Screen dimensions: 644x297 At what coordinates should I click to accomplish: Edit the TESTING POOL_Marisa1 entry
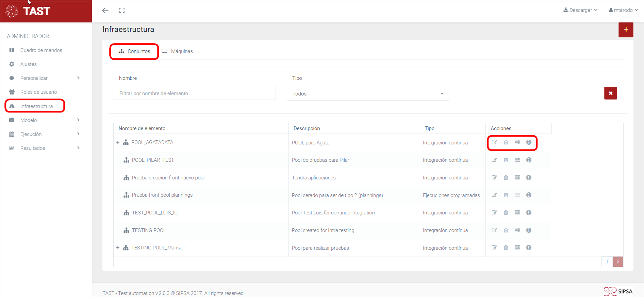(x=494, y=248)
